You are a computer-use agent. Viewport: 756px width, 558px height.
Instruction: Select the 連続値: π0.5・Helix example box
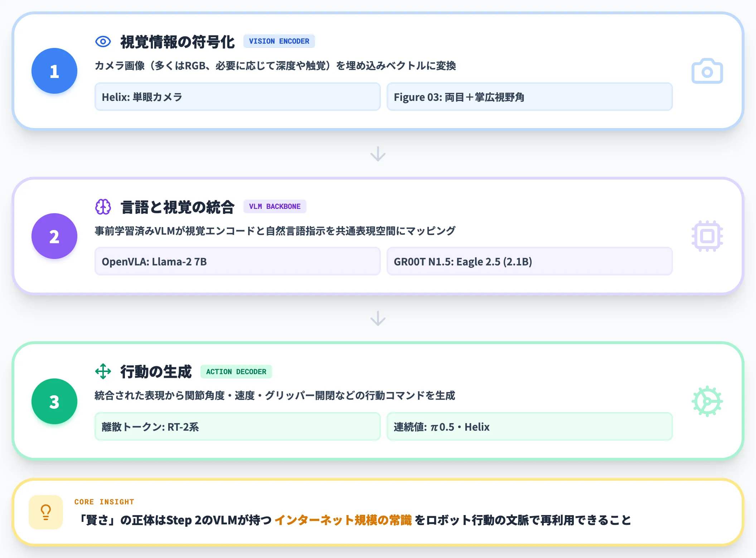[x=530, y=426]
